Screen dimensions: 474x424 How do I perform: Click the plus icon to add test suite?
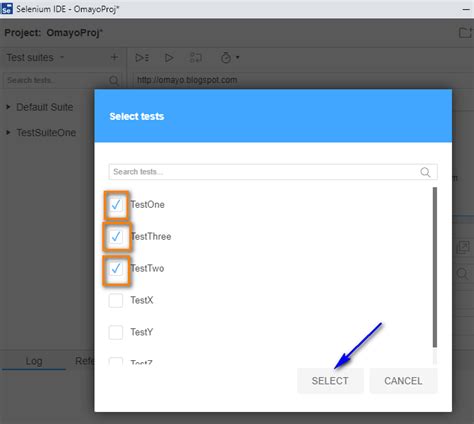[x=114, y=57]
